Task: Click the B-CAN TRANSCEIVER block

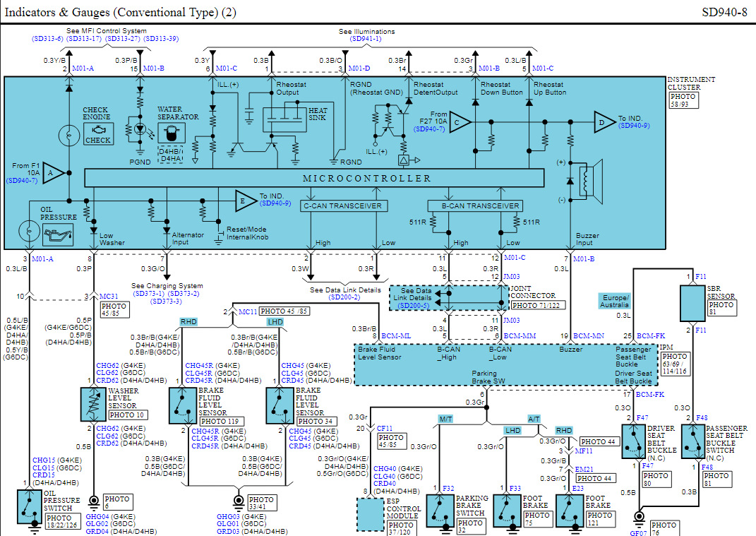Action: pyautogui.click(x=474, y=206)
